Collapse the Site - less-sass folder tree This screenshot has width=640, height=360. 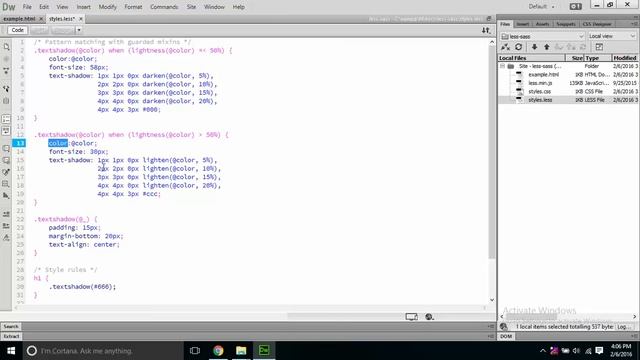click(502, 66)
